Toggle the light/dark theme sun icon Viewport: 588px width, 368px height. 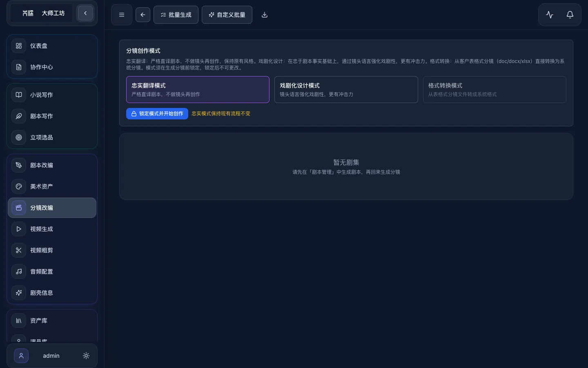point(86,356)
